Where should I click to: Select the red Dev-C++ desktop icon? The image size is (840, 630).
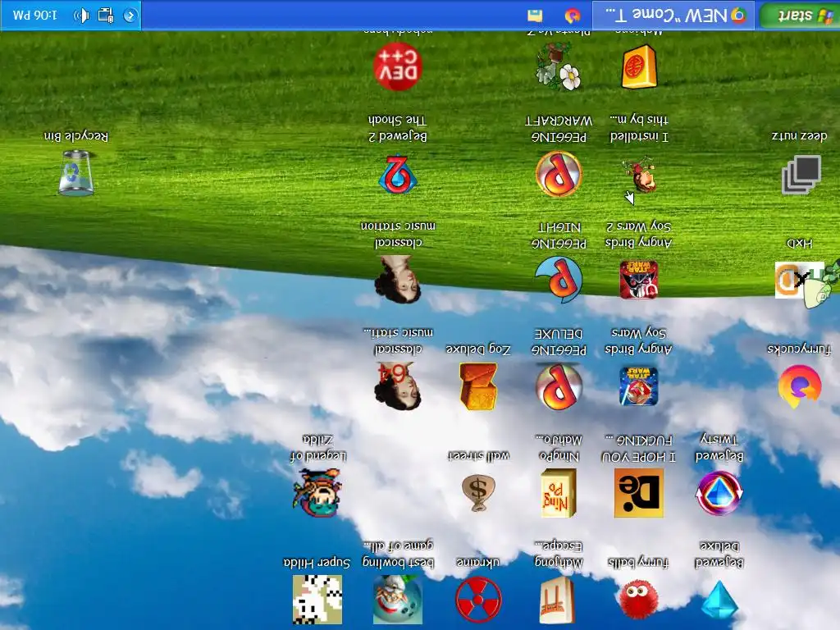click(x=398, y=66)
